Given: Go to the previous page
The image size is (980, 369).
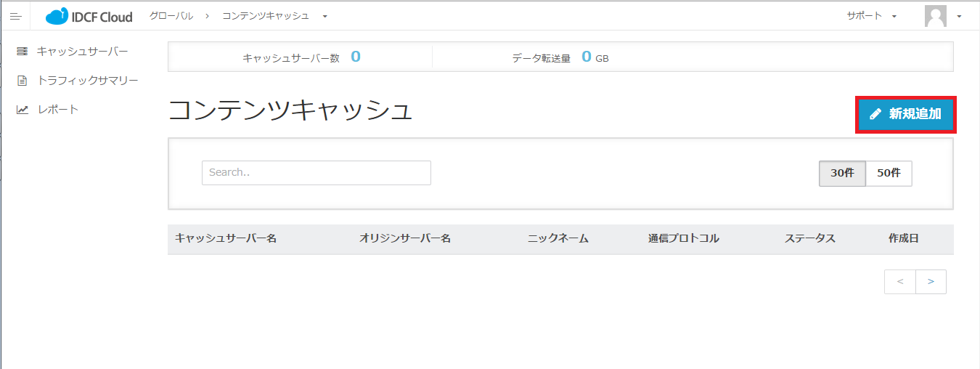Looking at the screenshot, I should click(900, 282).
